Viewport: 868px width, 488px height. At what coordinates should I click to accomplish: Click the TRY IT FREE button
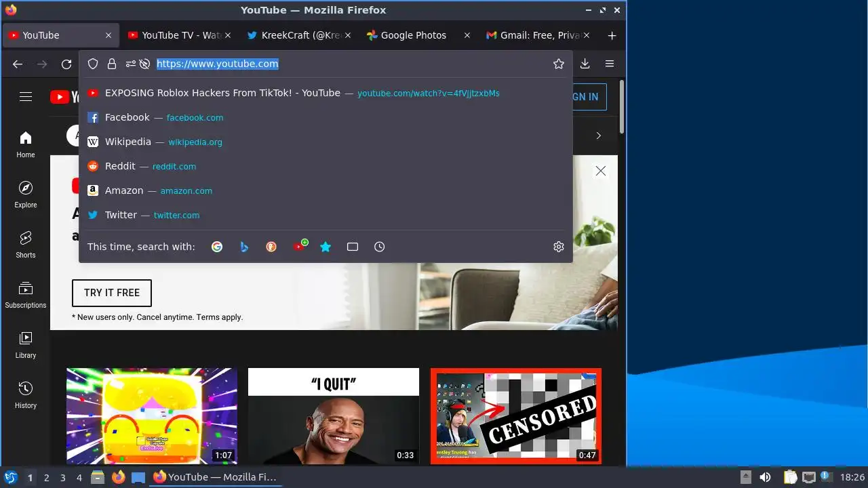point(112,293)
